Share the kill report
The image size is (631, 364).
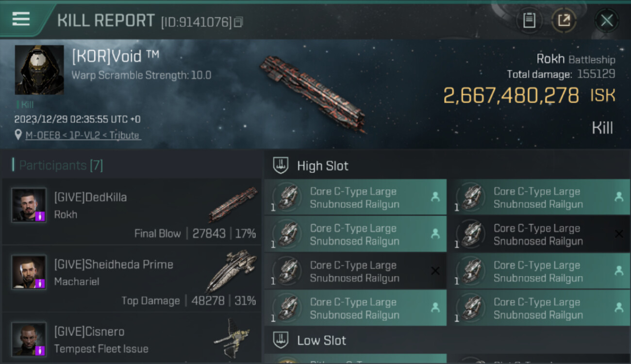pyautogui.click(x=564, y=20)
